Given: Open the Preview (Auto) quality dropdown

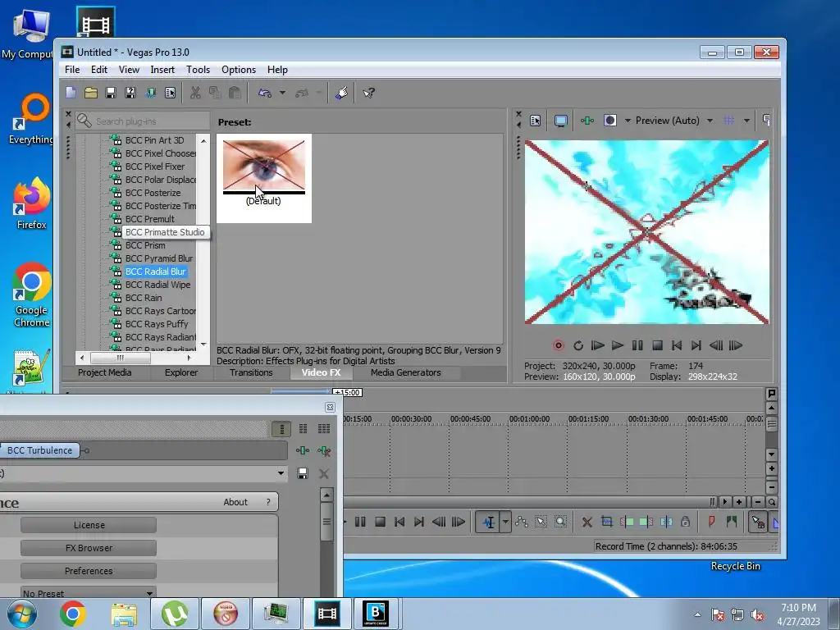Looking at the screenshot, I should [710, 121].
